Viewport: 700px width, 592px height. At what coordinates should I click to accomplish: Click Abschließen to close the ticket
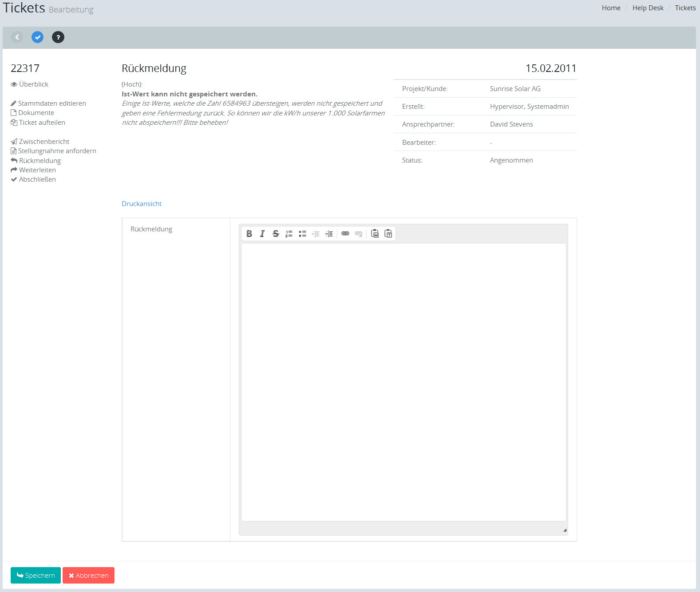(x=37, y=179)
